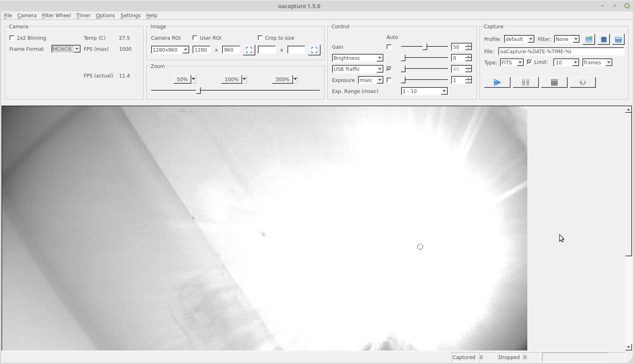Open the Filter None dropdown
This screenshot has height=364, width=634.
coord(567,39)
